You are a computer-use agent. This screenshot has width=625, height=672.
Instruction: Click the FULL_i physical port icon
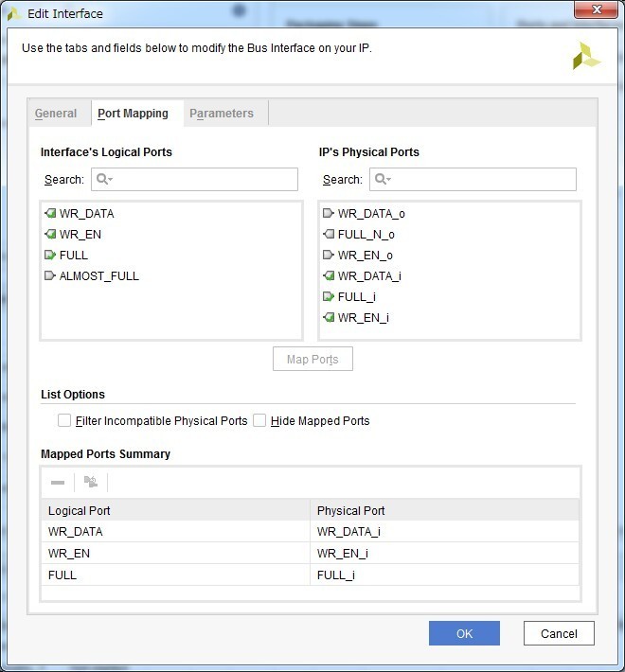(329, 296)
